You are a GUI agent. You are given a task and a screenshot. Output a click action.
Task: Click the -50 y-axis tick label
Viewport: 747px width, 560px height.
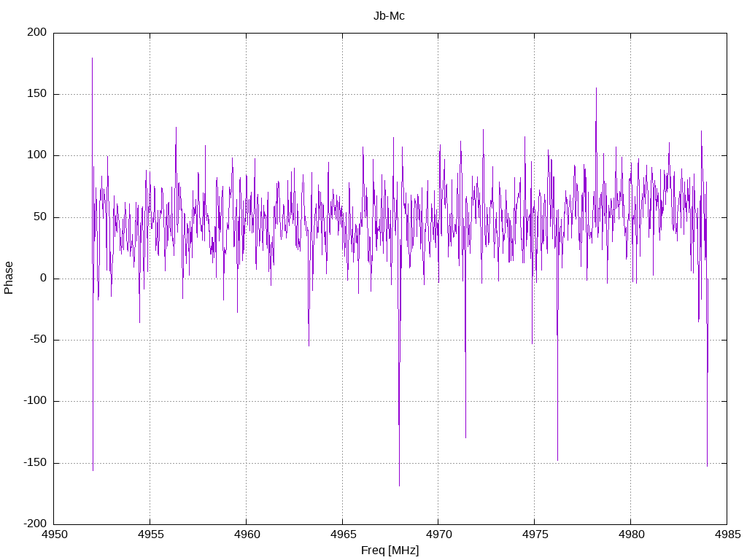coord(39,340)
